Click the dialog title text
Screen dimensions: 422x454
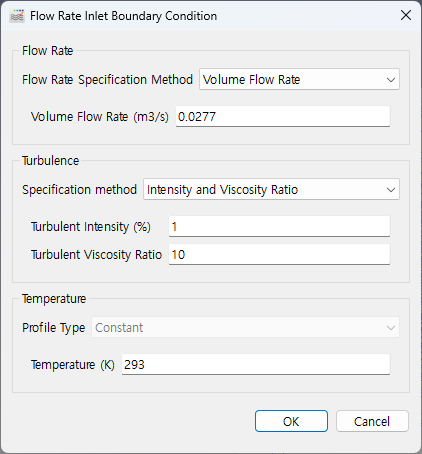coord(123,16)
